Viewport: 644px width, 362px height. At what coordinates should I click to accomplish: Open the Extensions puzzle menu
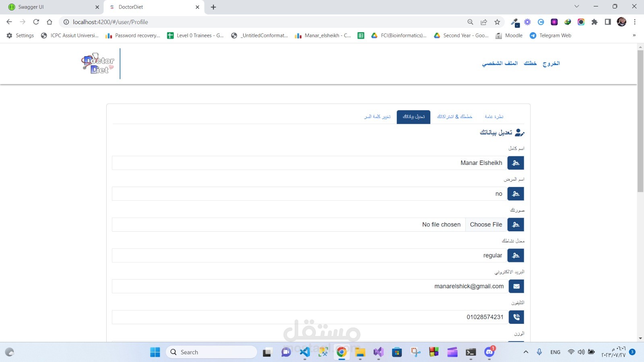pos(594,22)
